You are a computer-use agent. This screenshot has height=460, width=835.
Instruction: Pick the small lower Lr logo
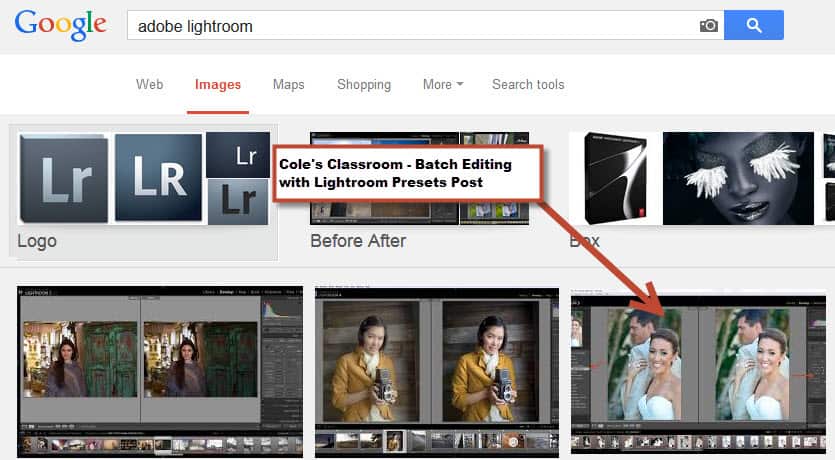tap(238, 203)
